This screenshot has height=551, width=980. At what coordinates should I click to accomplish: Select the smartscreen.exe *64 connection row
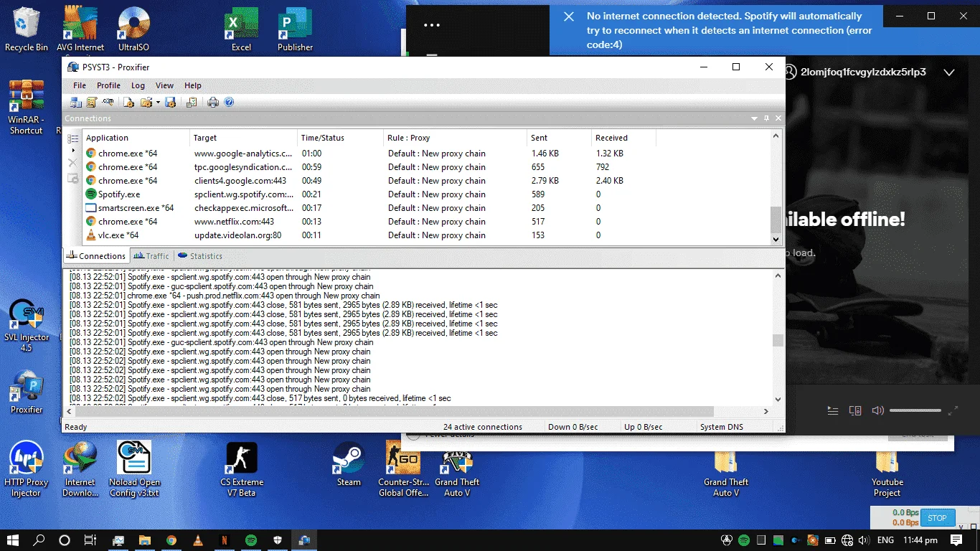[x=426, y=208]
